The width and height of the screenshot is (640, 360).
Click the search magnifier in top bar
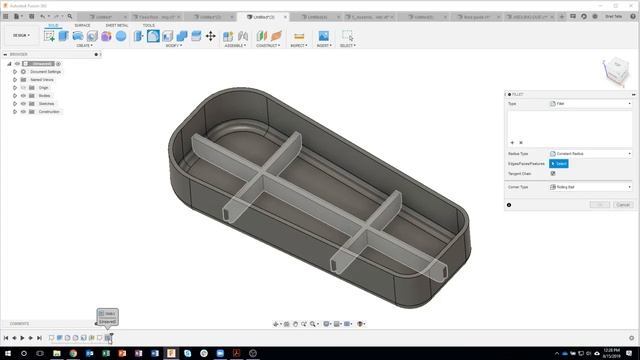coord(70,16)
